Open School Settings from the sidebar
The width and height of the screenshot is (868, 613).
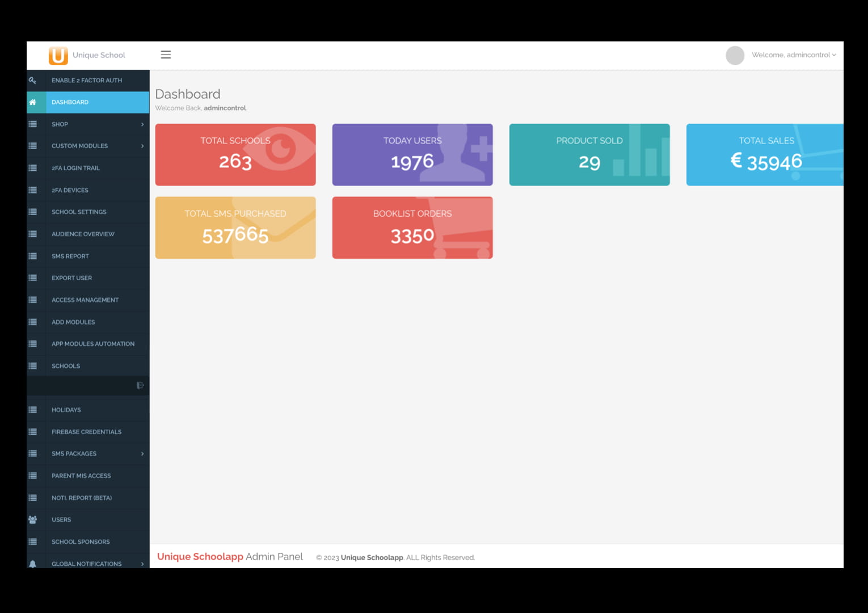79,212
